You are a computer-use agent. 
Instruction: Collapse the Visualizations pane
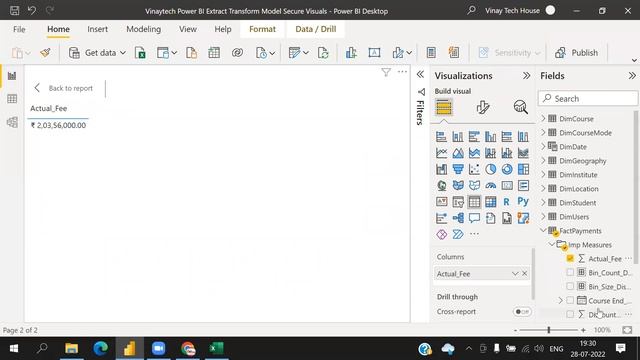pyautogui.click(x=527, y=76)
